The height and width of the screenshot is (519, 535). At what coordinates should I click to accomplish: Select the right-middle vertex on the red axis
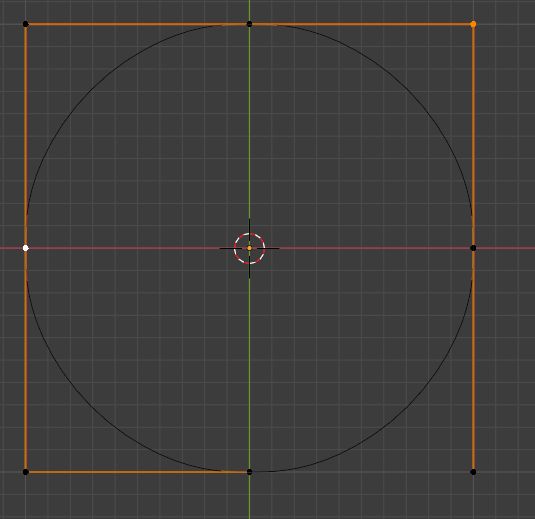(473, 248)
